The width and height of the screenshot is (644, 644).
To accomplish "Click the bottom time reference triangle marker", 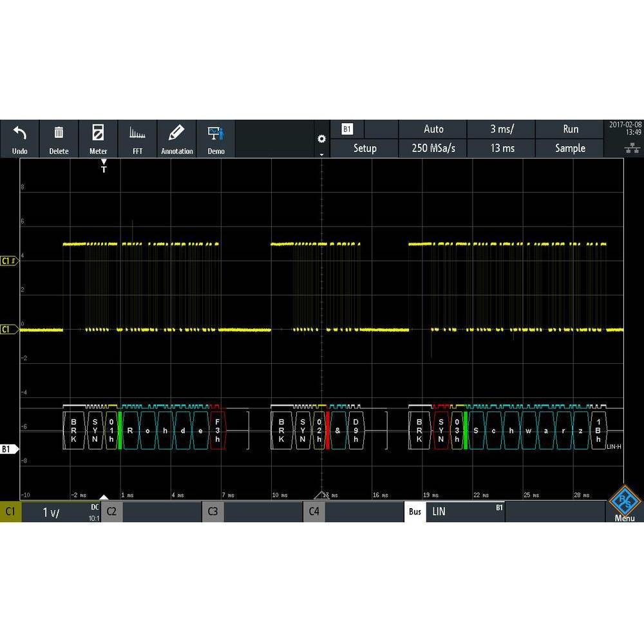I will point(321,495).
